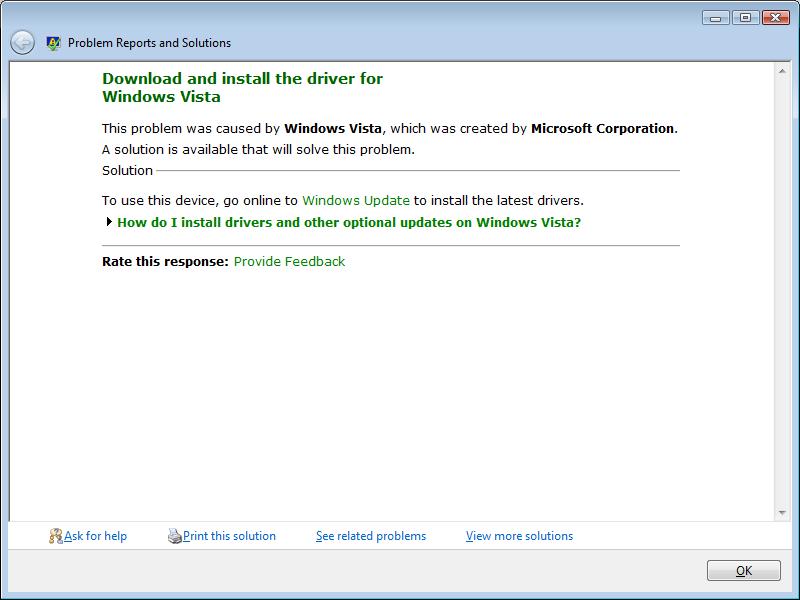Click the scrollbar up arrow
This screenshot has width=800, height=600.
(x=782, y=71)
